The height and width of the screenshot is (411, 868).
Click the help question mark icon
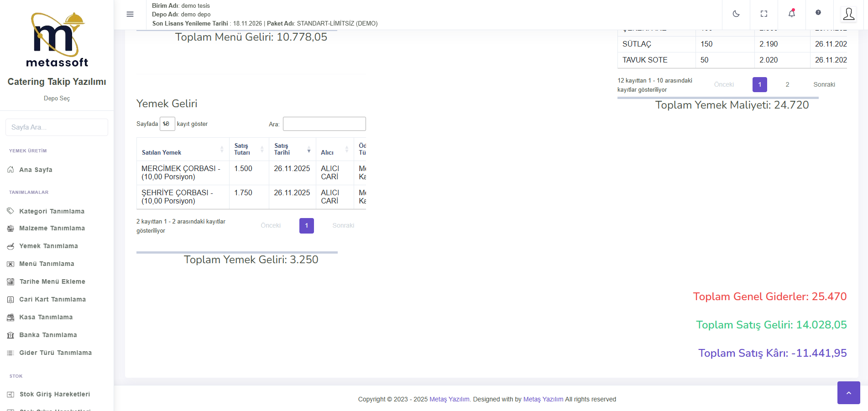point(818,13)
